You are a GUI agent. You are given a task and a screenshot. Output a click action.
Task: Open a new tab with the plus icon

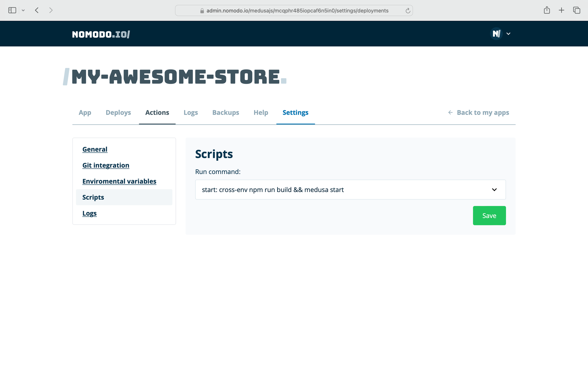point(561,10)
